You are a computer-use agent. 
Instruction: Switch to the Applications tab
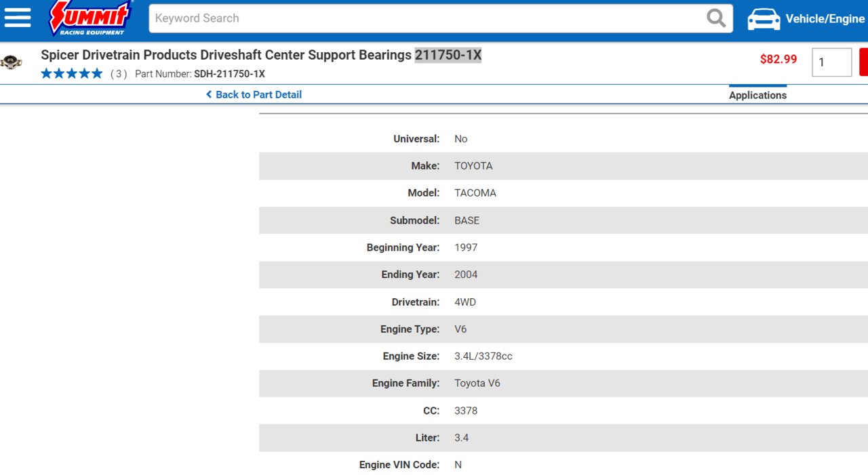(x=757, y=95)
